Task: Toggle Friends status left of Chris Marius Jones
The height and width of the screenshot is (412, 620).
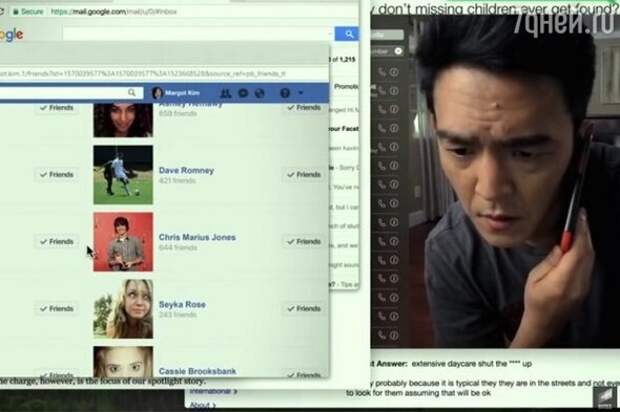Action: tap(57, 241)
